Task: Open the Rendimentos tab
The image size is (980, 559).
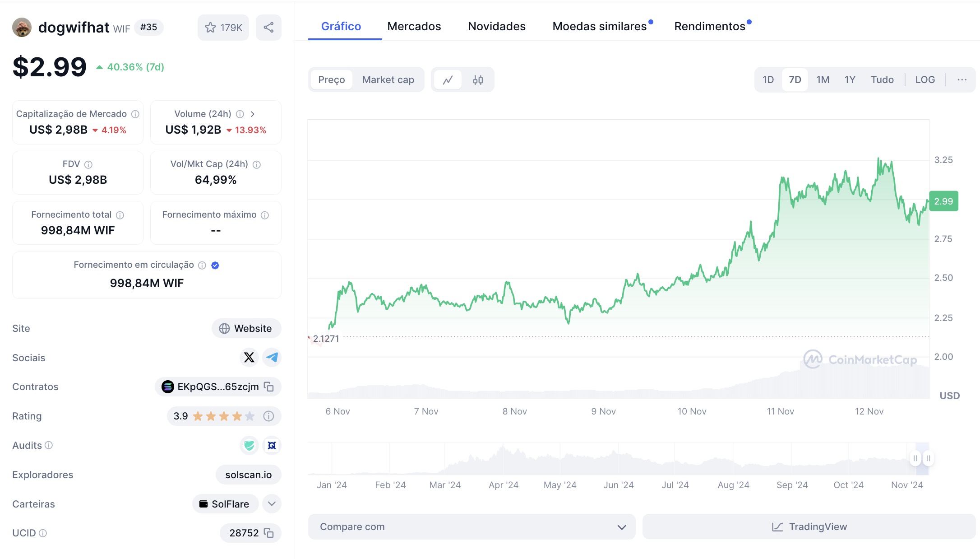Action: tap(710, 27)
